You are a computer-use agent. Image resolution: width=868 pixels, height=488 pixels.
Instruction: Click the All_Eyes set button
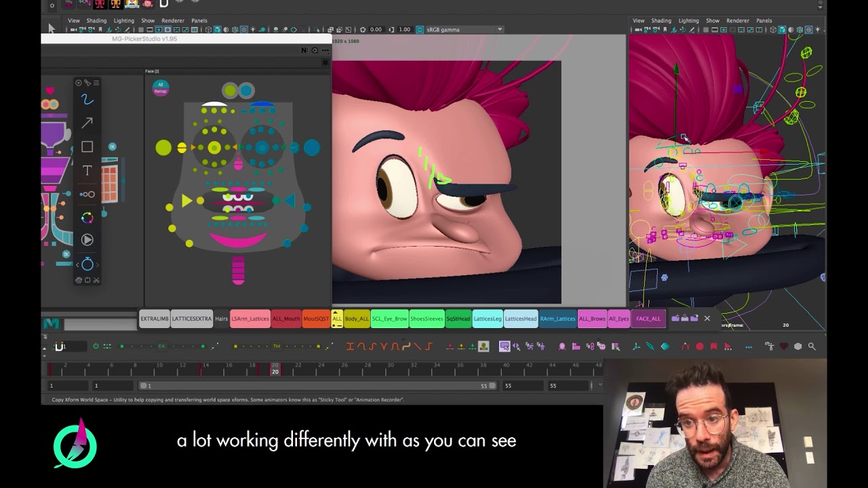[x=618, y=319]
